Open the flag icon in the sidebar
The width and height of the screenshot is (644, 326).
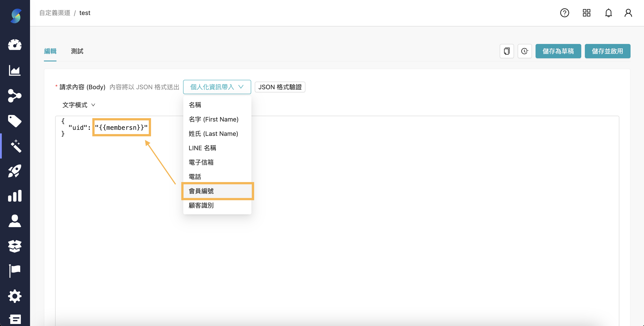click(x=15, y=270)
